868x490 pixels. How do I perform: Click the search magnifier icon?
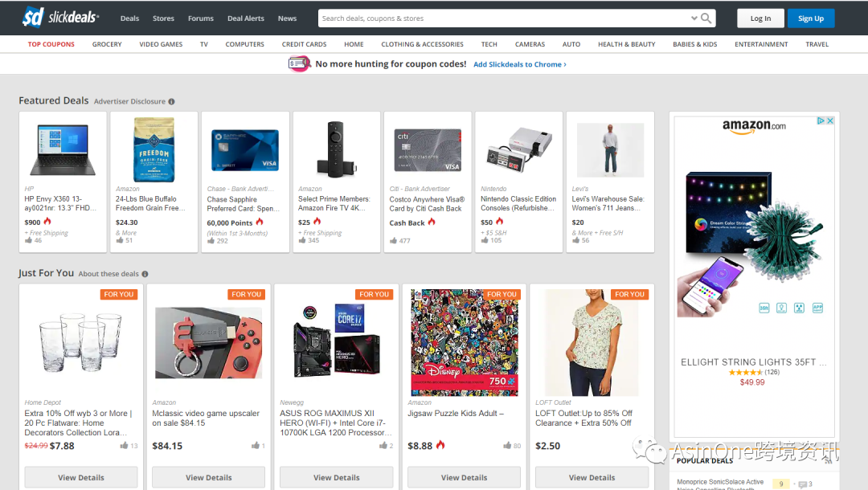tap(706, 18)
